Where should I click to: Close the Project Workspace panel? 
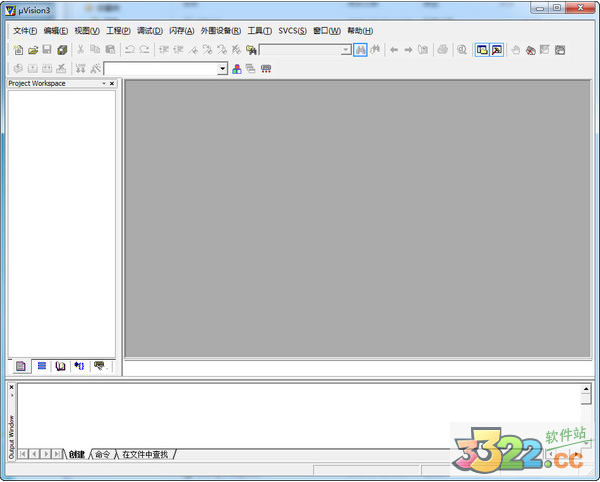tap(112, 83)
